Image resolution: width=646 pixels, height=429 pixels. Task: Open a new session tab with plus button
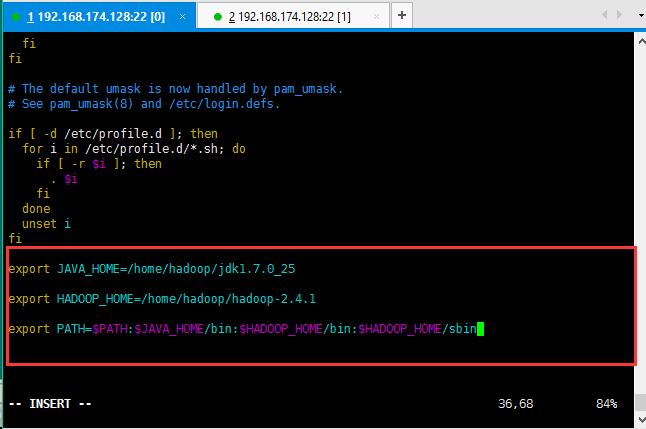click(402, 15)
